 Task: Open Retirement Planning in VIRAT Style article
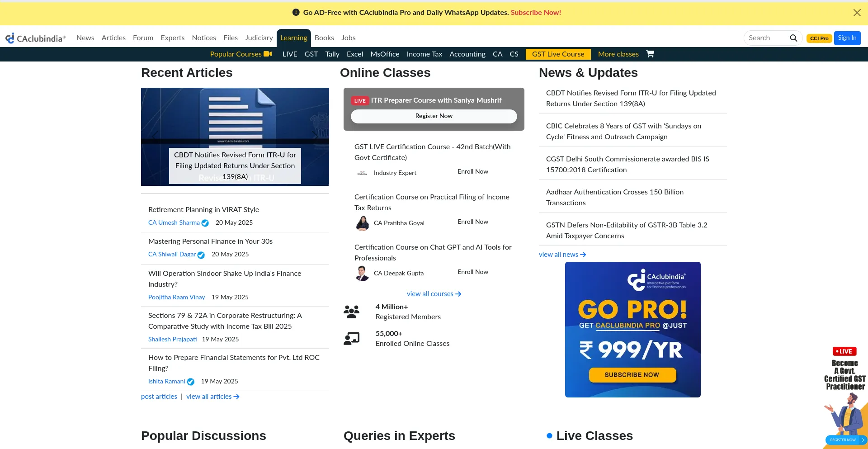pos(203,210)
